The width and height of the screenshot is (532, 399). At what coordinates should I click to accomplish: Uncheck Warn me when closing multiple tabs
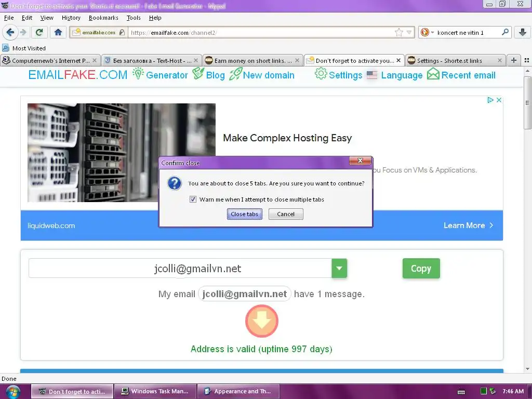point(193,199)
